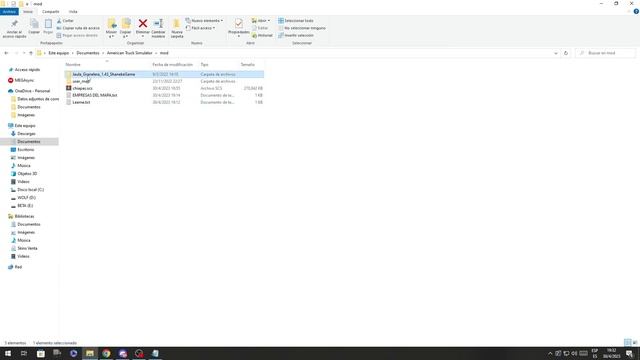Click Pegar acceso directo
Image resolution: width=640 pixels, height=360 pixels.
78,35
